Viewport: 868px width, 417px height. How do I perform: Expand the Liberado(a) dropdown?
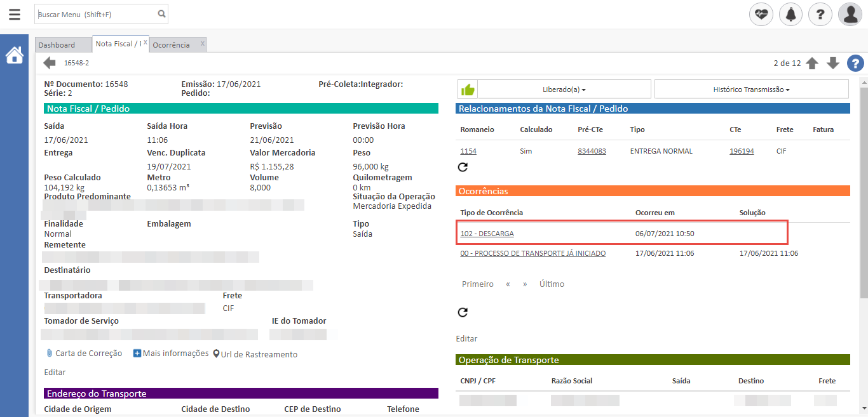[x=564, y=89]
